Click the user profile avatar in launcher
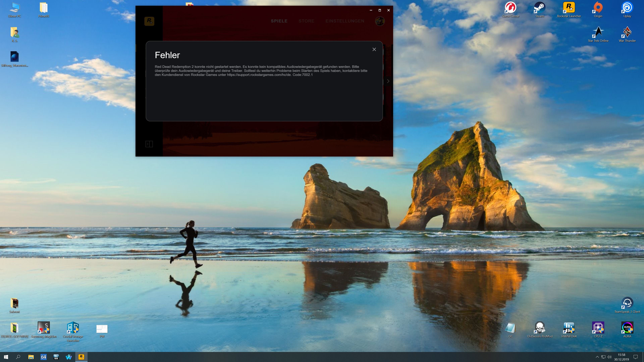 coord(380,21)
